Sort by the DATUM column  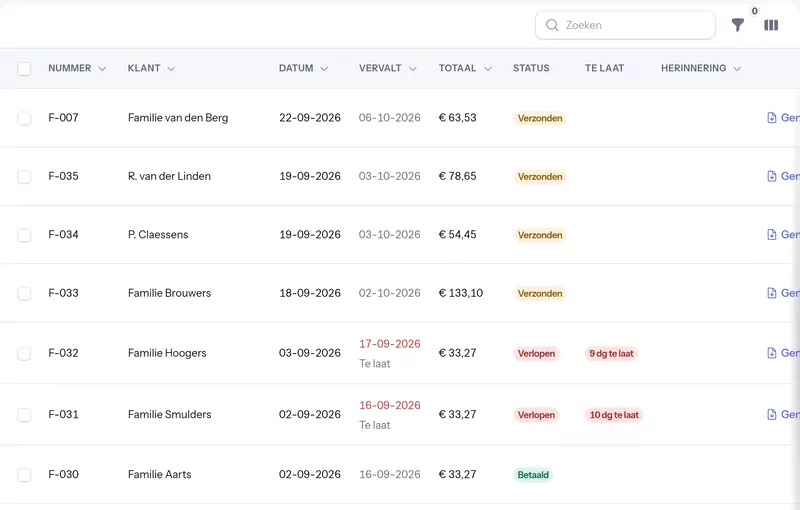point(304,68)
